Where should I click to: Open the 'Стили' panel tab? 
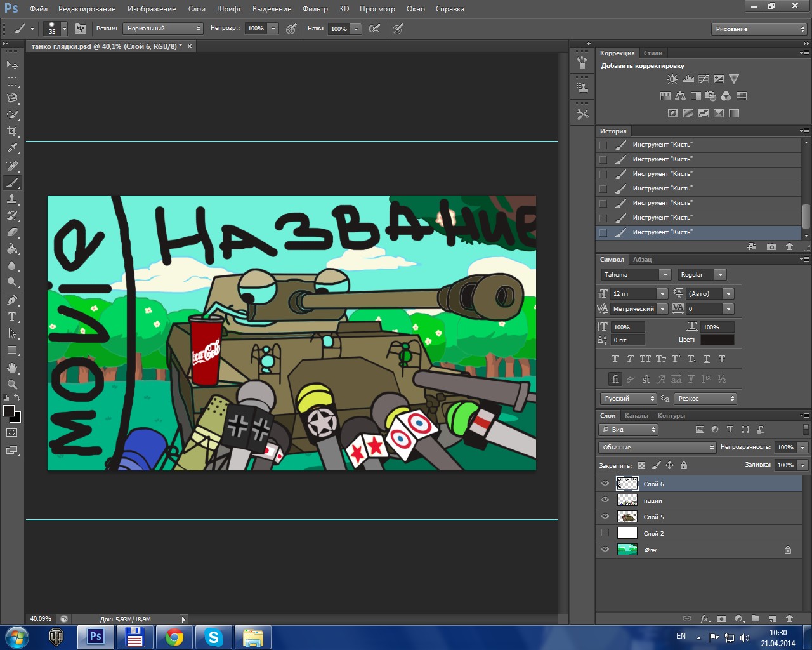tap(653, 53)
